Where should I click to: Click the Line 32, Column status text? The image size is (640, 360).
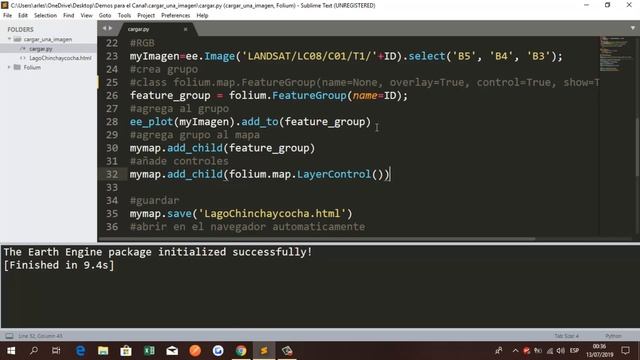pos(40,336)
